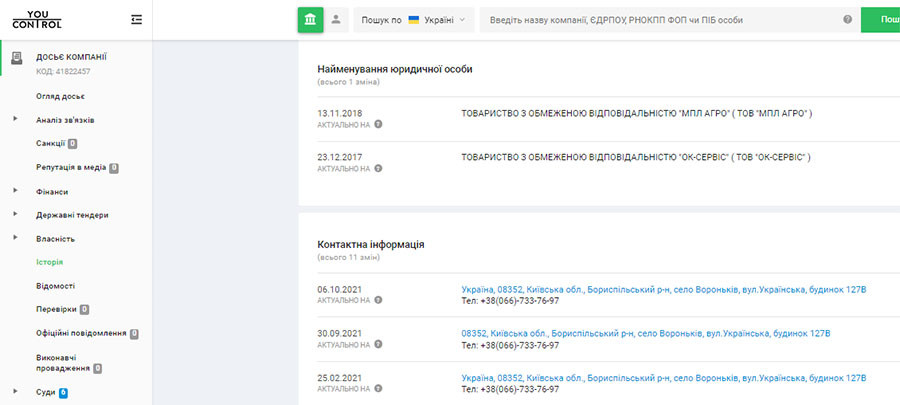Expand the Фінанси section arrow
The image size is (900, 405).
pos(15,192)
